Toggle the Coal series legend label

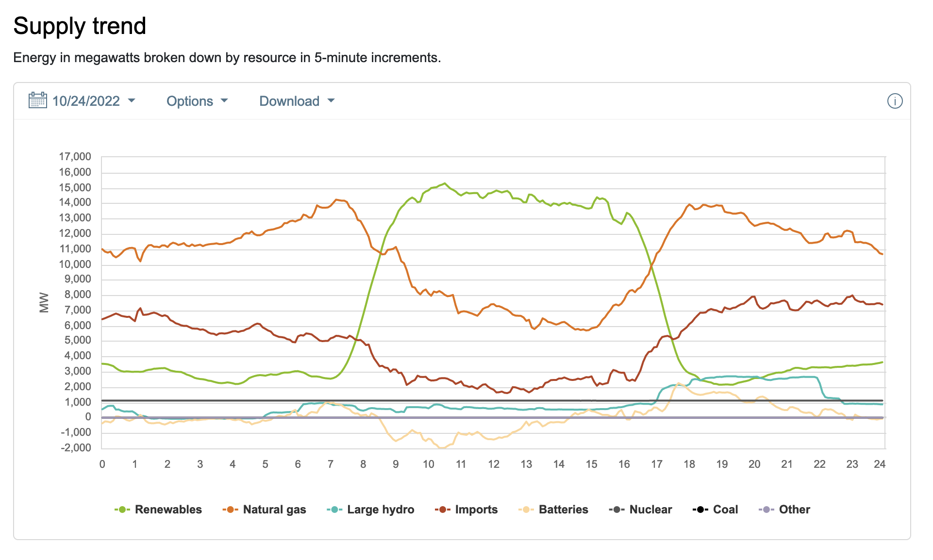pyautogui.click(x=725, y=510)
